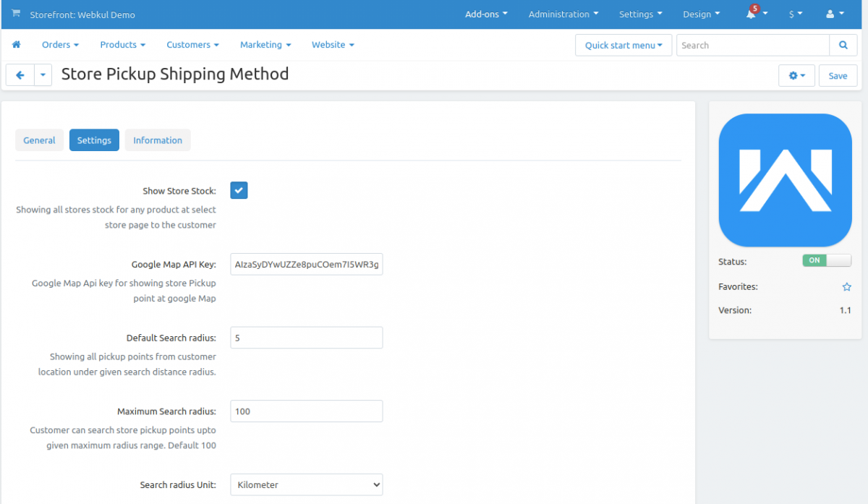
Task: Click the Save button
Action: coord(838,76)
